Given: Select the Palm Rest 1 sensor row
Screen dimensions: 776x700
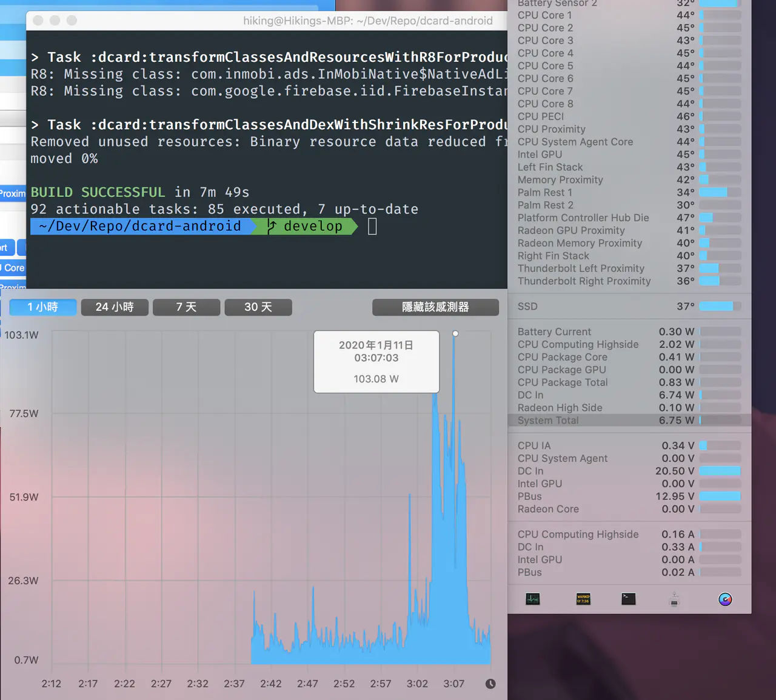Looking at the screenshot, I should [x=629, y=193].
